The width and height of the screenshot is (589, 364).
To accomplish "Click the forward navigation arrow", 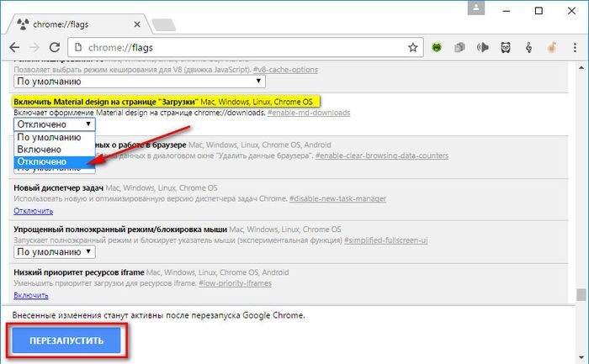I will tap(34, 47).
